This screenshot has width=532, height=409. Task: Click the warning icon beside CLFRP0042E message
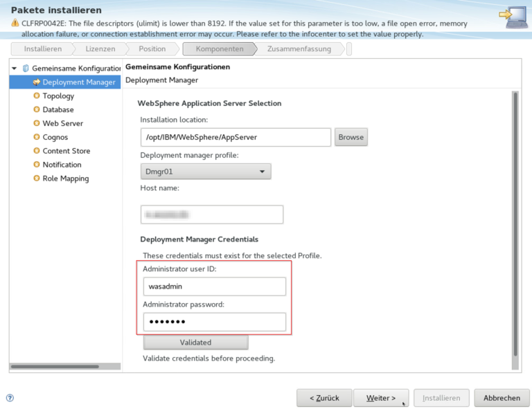tap(15, 23)
